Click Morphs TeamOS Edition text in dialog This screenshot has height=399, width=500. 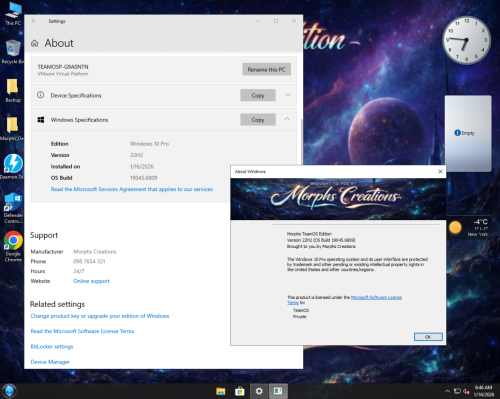pyautogui.click(x=309, y=234)
